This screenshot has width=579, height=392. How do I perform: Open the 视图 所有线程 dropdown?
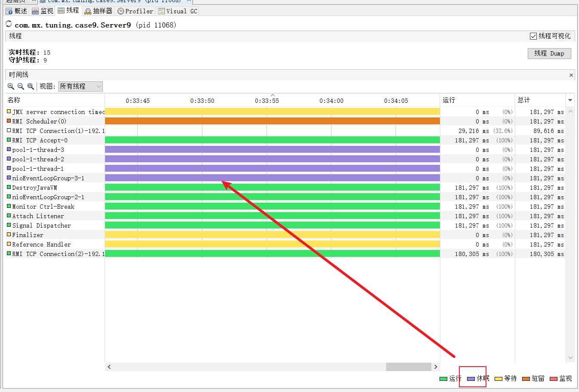pos(81,86)
